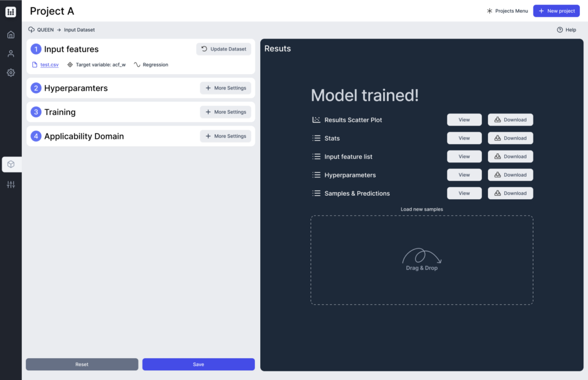This screenshot has height=380, width=588.
Task: Expand Hyperparamters More Settings
Action: pyautogui.click(x=225, y=88)
